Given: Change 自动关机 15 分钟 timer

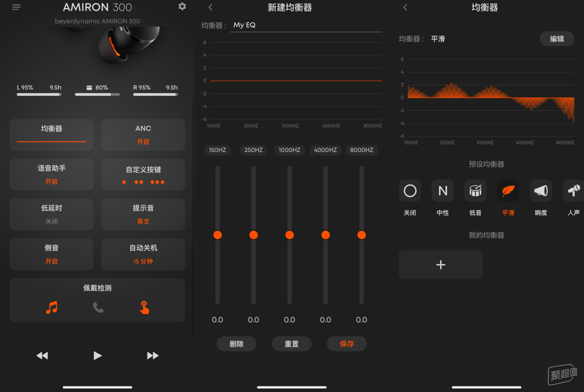Looking at the screenshot, I should pyautogui.click(x=143, y=254).
